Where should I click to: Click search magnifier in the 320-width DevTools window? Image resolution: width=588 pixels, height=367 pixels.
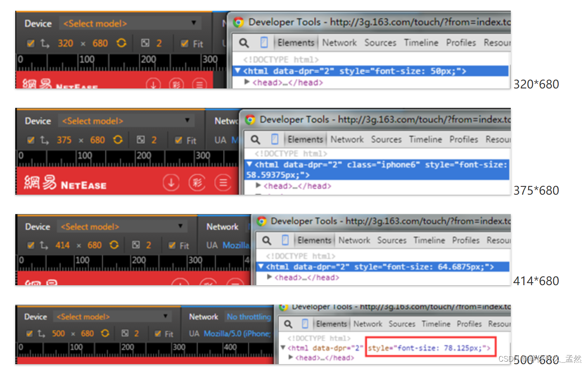coord(244,43)
